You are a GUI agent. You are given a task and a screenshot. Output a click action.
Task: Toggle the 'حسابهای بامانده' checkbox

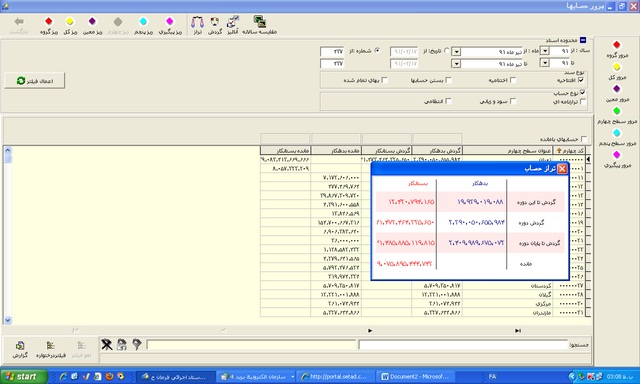pyautogui.click(x=584, y=139)
